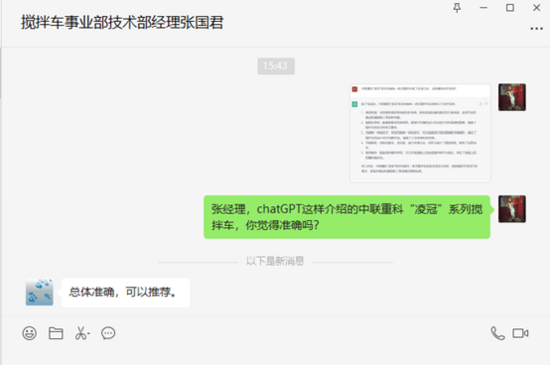
Task: Select the green message about chatGPT
Action: tap(347, 217)
